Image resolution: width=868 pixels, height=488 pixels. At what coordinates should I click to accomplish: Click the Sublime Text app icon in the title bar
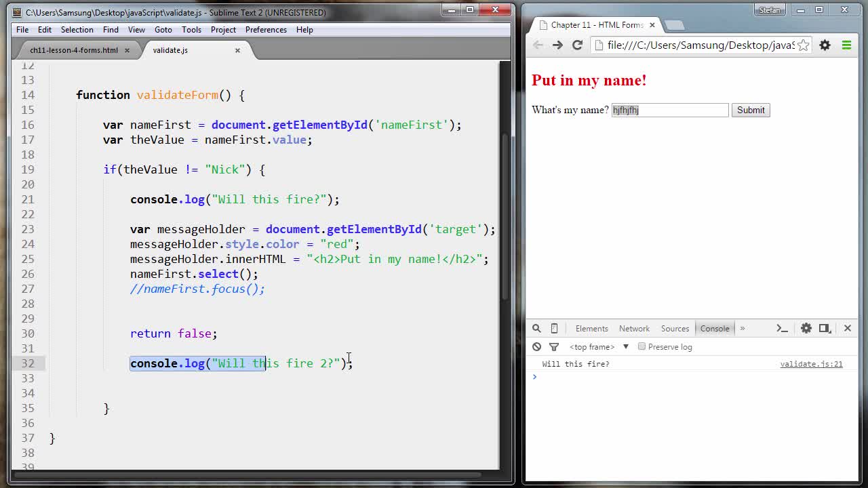(17, 12)
